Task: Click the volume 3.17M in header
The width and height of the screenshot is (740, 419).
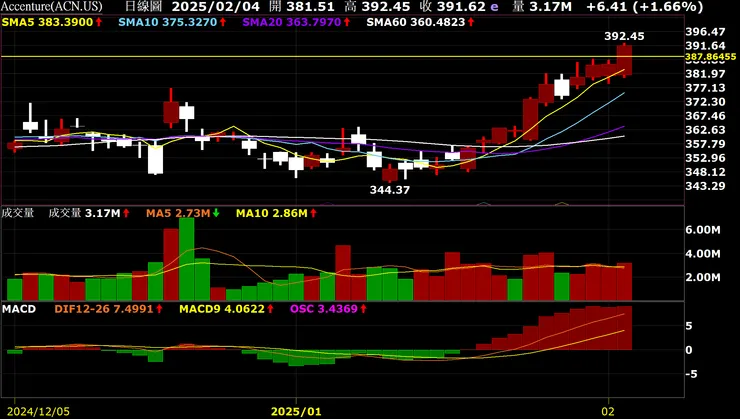Action: [550, 7]
